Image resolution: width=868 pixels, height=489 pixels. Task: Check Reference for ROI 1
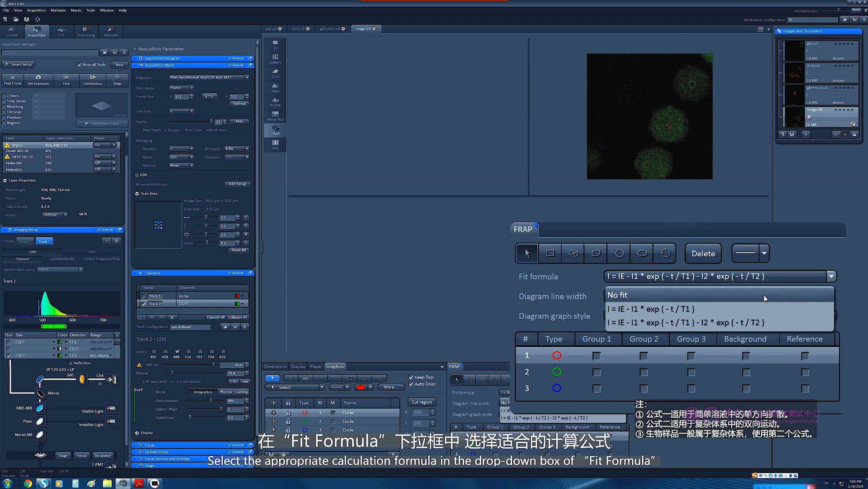tap(805, 356)
